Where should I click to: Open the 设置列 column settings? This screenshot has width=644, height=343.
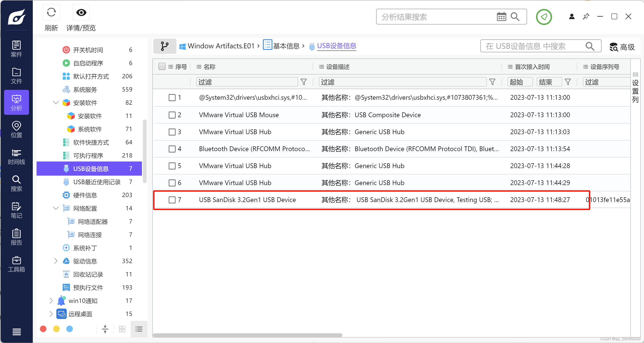click(x=635, y=87)
